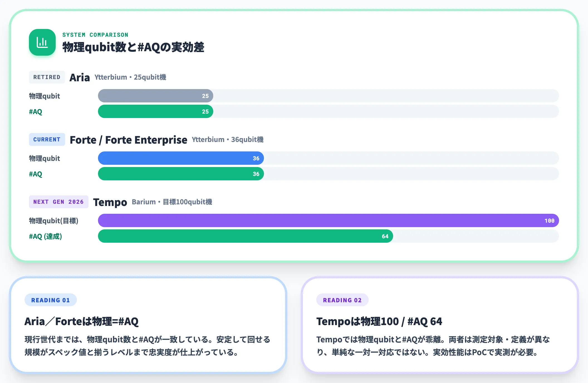Click the paragraph starting 現行世代までは

click(148, 346)
